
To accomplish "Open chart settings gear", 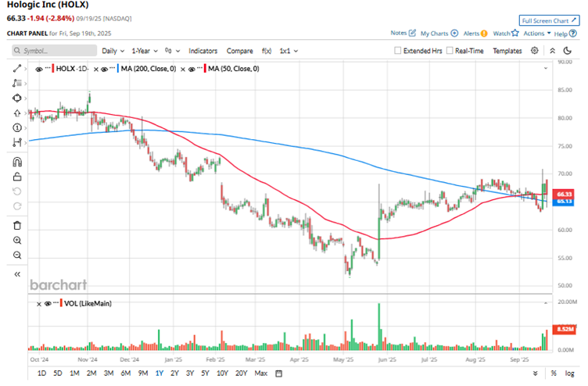I will pos(535,51).
